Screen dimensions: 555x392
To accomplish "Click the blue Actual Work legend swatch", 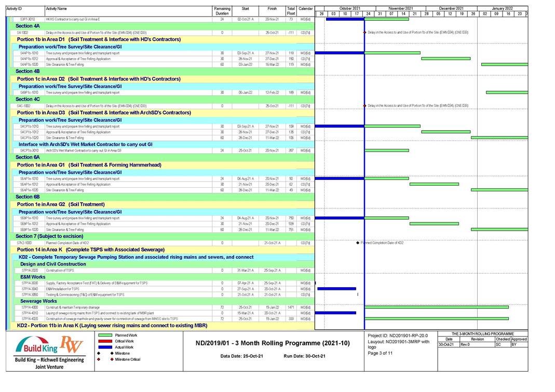I will [x=105, y=347].
